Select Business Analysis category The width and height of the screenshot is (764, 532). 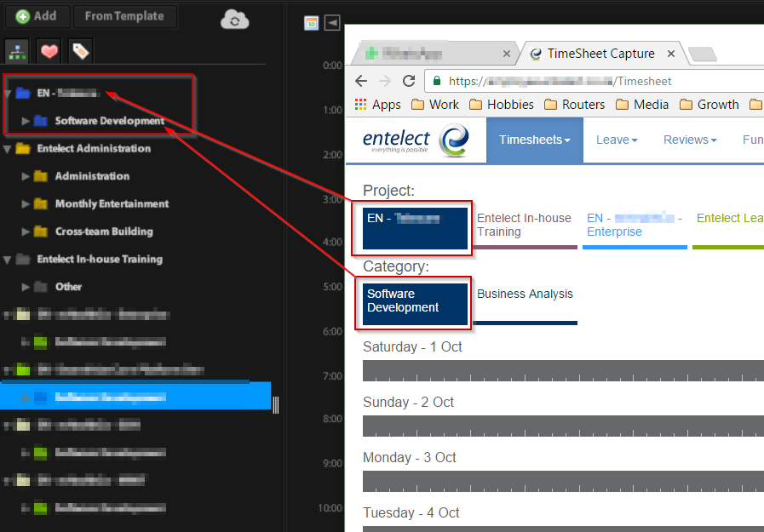point(526,304)
